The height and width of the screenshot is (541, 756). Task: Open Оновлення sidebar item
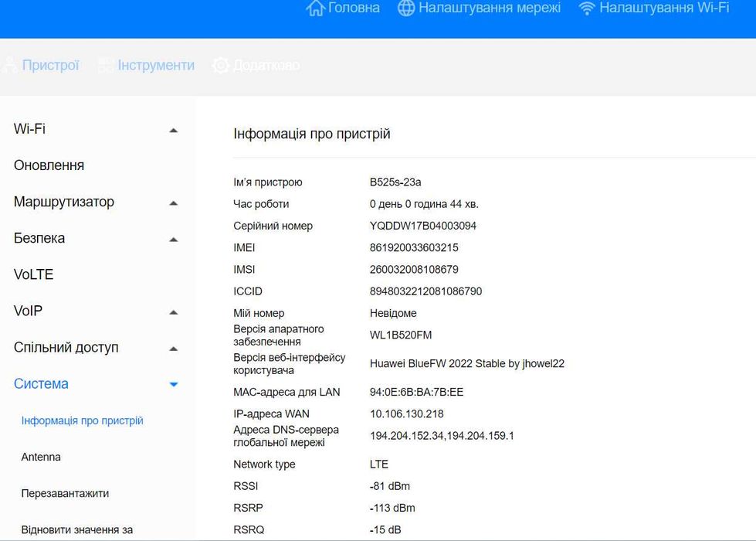pyautogui.click(x=49, y=165)
